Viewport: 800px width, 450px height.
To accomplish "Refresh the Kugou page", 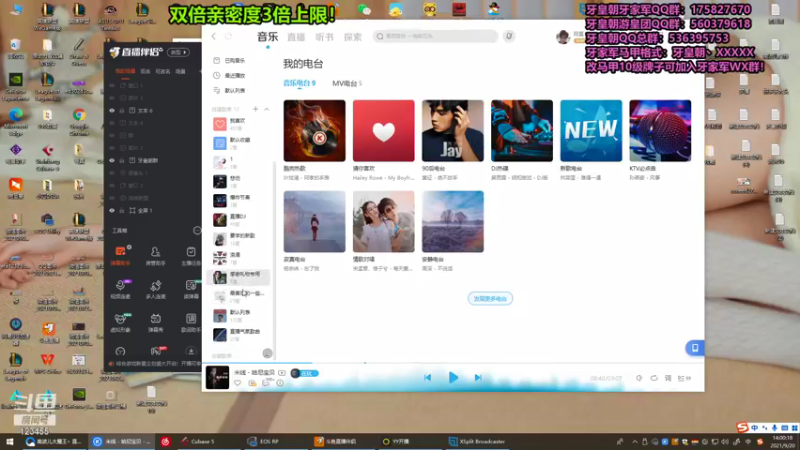I will coord(229,36).
